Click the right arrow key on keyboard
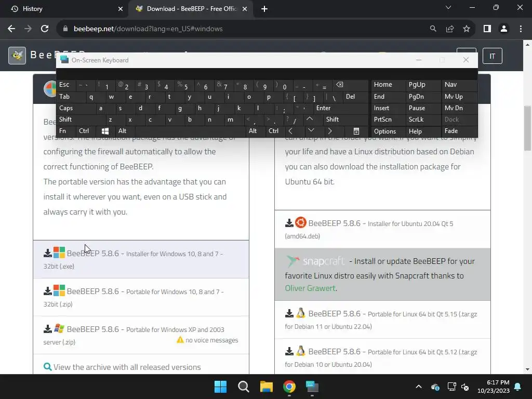Viewport: 532px width, 399px height. pyautogui.click(x=330, y=131)
